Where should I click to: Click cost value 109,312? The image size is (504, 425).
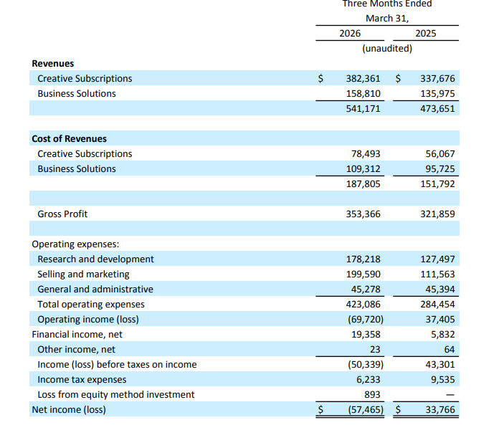363,169
